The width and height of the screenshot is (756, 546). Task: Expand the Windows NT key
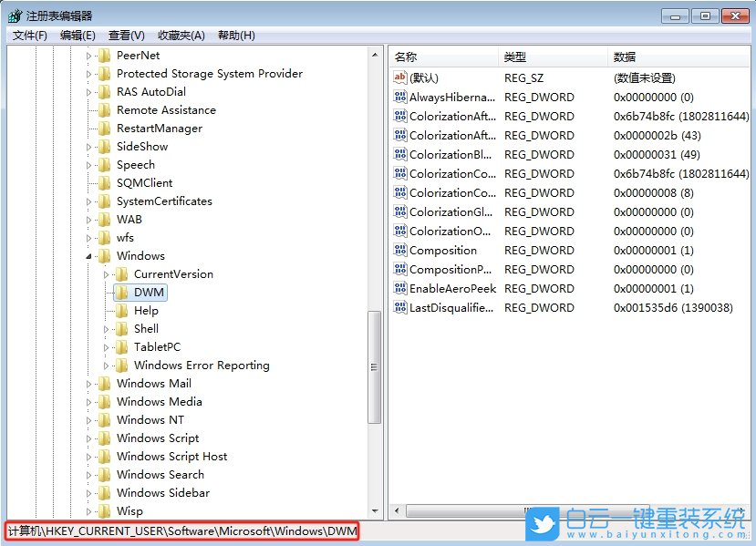click(x=89, y=419)
